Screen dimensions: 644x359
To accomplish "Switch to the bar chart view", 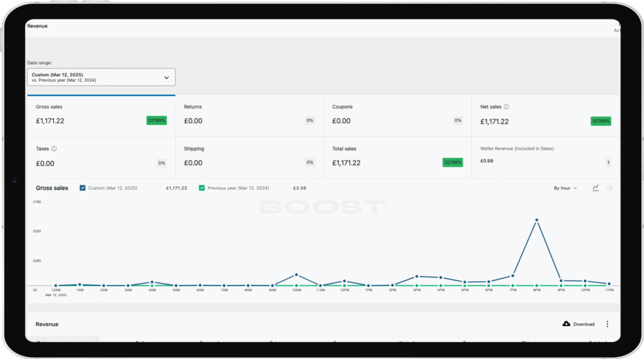I will 610,188.
